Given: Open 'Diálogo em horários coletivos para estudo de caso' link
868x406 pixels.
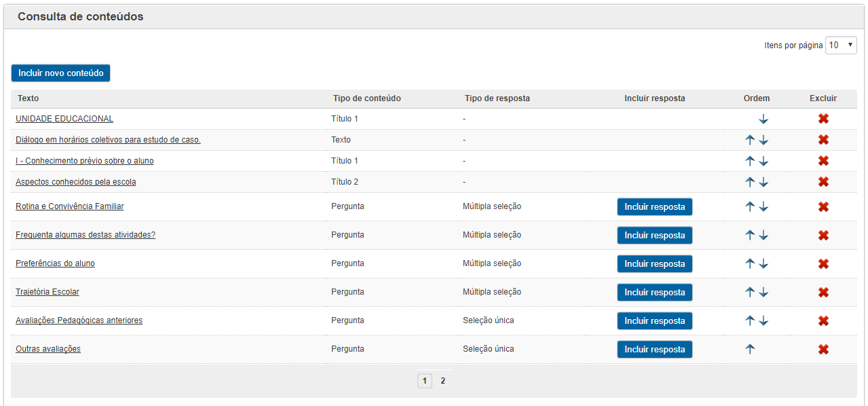Looking at the screenshot, I should (x=108, y=140).
